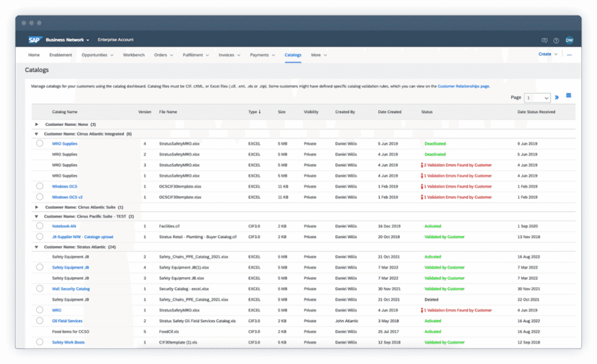Image resolution: width=597 pixels, height=364 pixels.
Task: Select radio button for Windows OCS v2
Action: pos(40,197)
